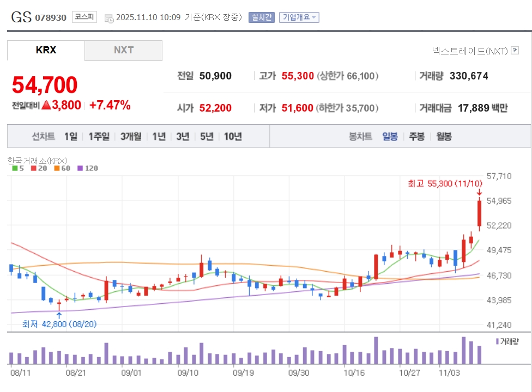Click the purple 120-day moving average legend

click(88, 168)
